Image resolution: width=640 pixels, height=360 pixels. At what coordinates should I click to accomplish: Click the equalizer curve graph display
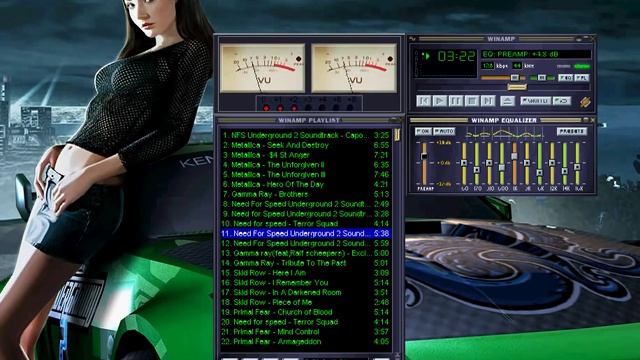pos(504,133)
